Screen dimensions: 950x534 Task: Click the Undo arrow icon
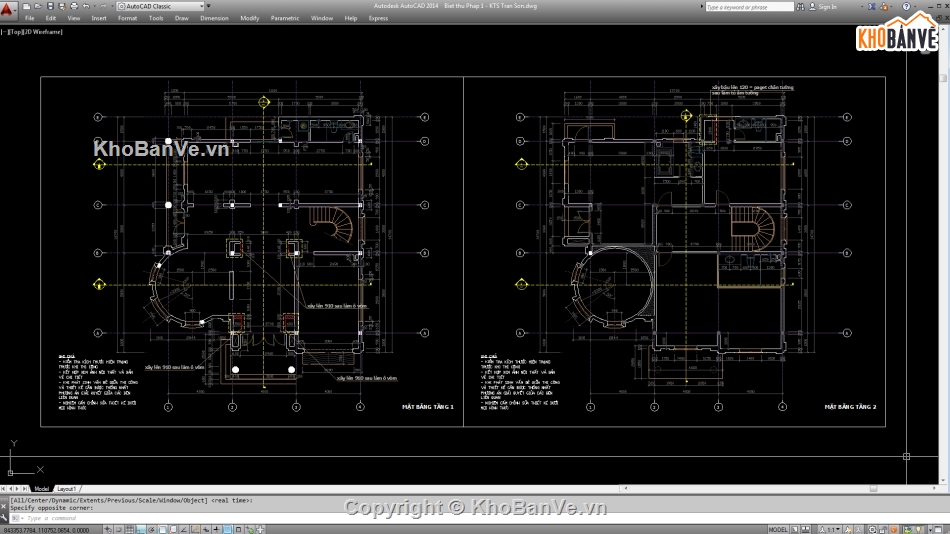click(x=86, y=6)
